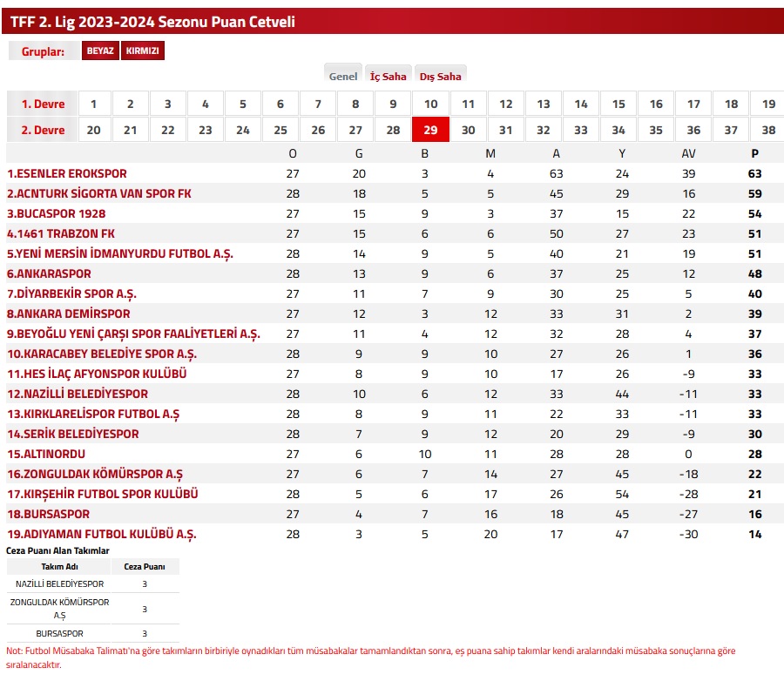This screenshot has height=681, width=784.
Task: Click the Ceza Puanı Alan Takımlar heading
Action: tap(57, 550)
